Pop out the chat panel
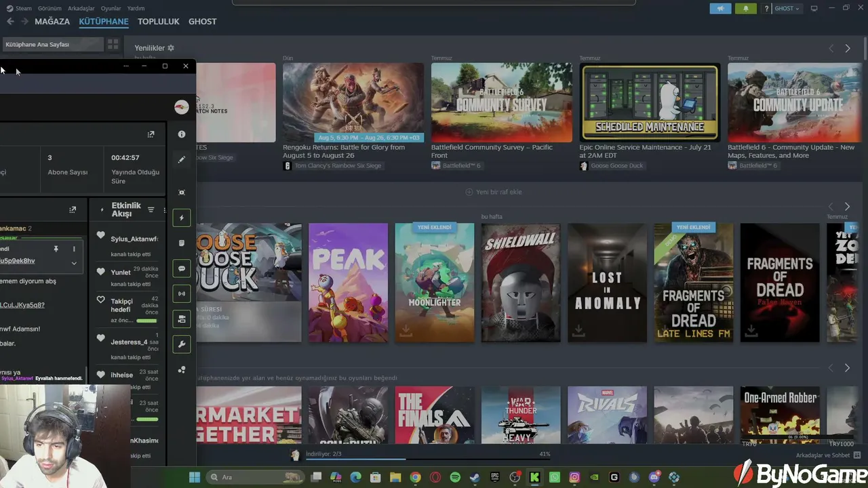868x488 pixels. tap(73, 210)
